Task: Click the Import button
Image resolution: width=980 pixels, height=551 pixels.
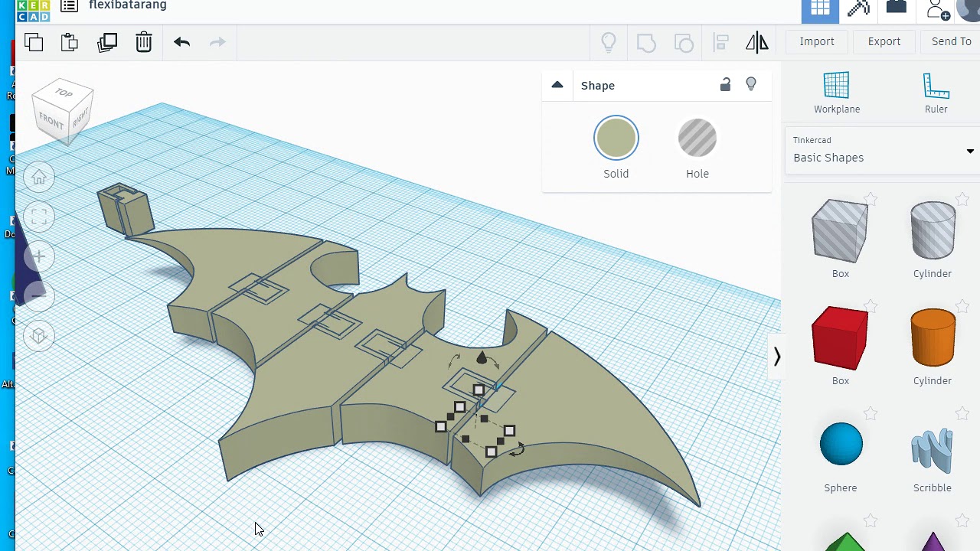Action: (x=817, y=41)
